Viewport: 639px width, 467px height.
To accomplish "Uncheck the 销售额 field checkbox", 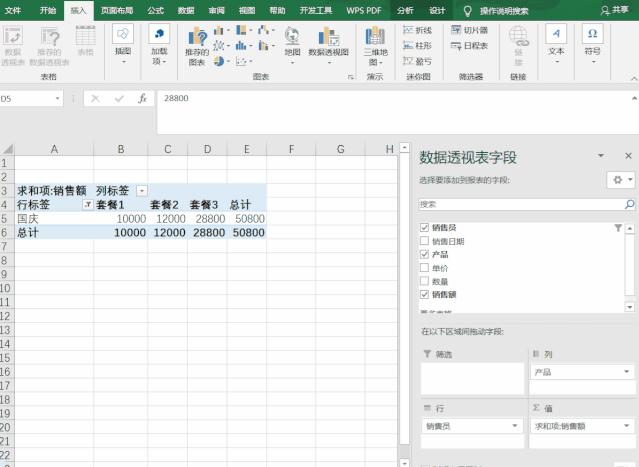I will point(424,294).
